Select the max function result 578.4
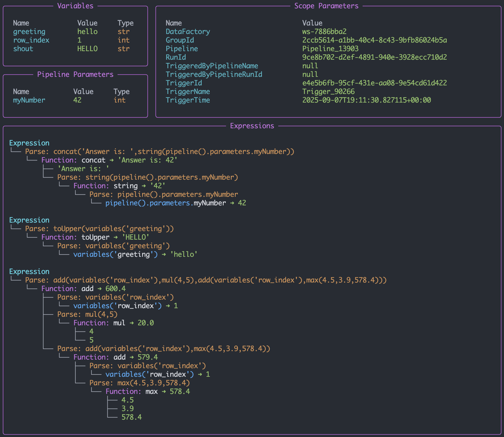Screen dimensions: 504x437 180,391
